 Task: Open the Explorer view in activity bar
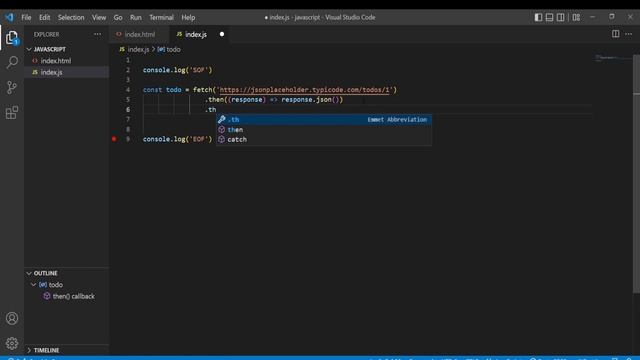[12, 38]
